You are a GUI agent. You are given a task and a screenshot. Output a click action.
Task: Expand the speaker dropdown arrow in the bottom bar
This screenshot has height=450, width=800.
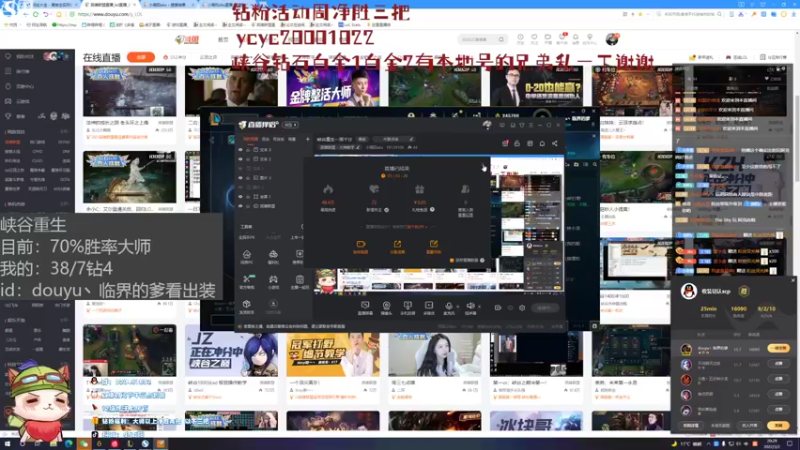click(479, 307)
